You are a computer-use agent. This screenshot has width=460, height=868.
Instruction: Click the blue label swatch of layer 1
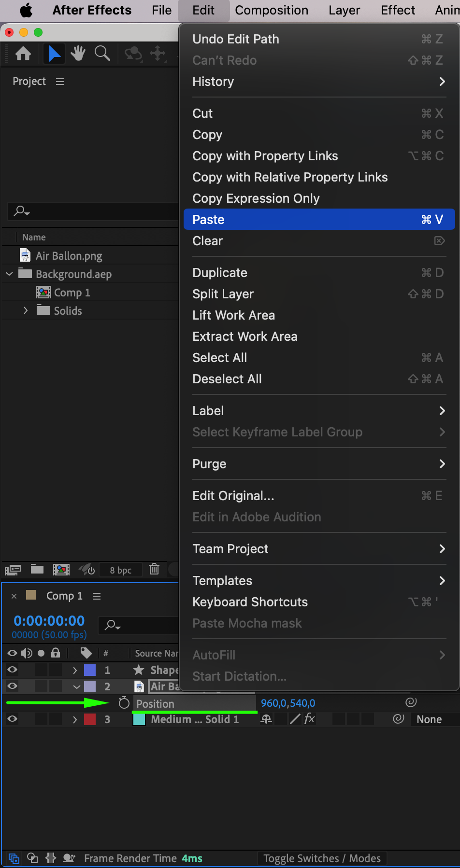pos(90,670)
